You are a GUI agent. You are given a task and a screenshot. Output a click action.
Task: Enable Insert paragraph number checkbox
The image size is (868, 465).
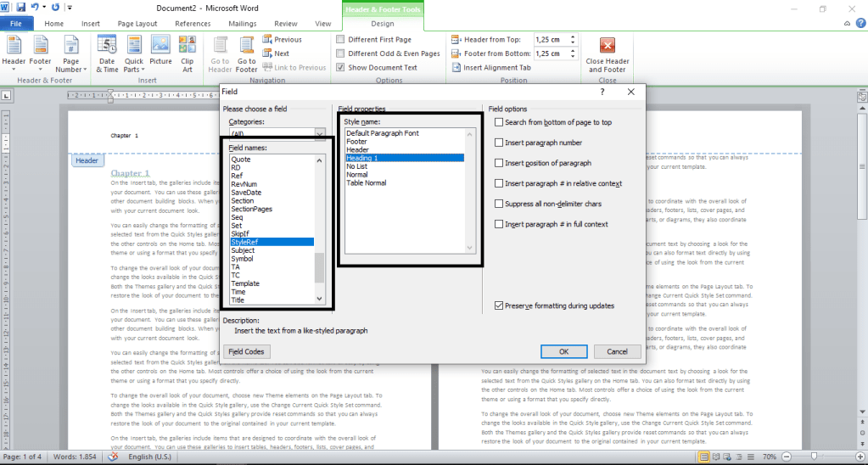pyautogui.click(x=500, y=143)
